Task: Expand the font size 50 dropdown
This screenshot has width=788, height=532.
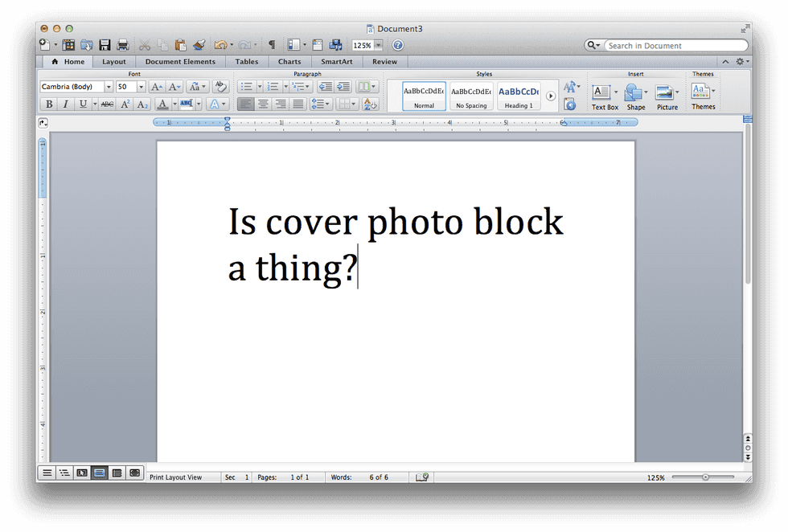Action: pyautogui.click(x=142, y=87)
